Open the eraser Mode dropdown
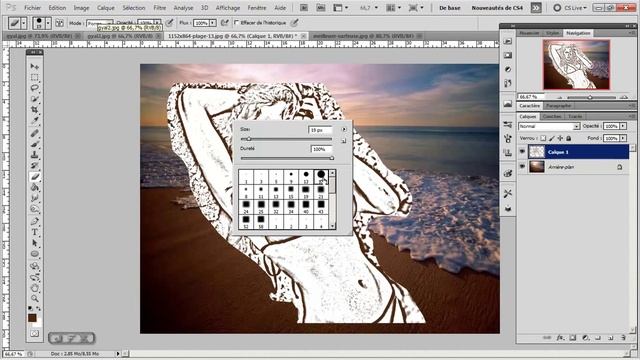640x360 pixels. [x=99, y=23]
